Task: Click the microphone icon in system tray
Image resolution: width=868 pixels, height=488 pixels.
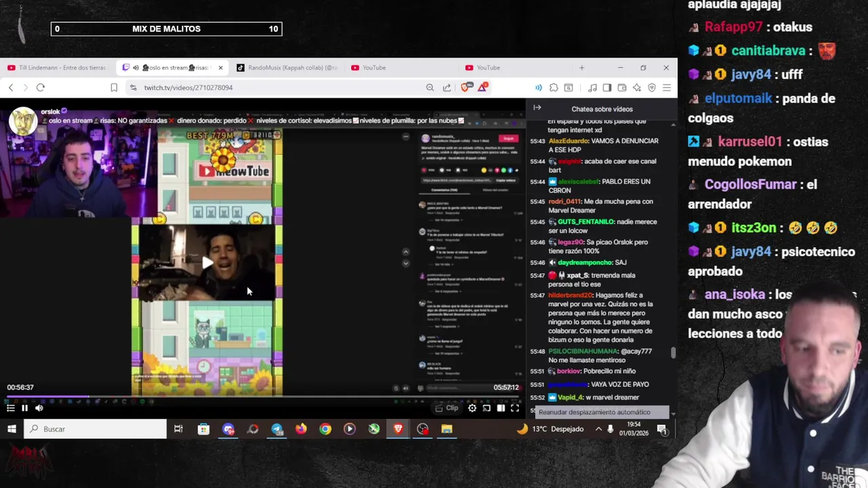Action: 610,429
